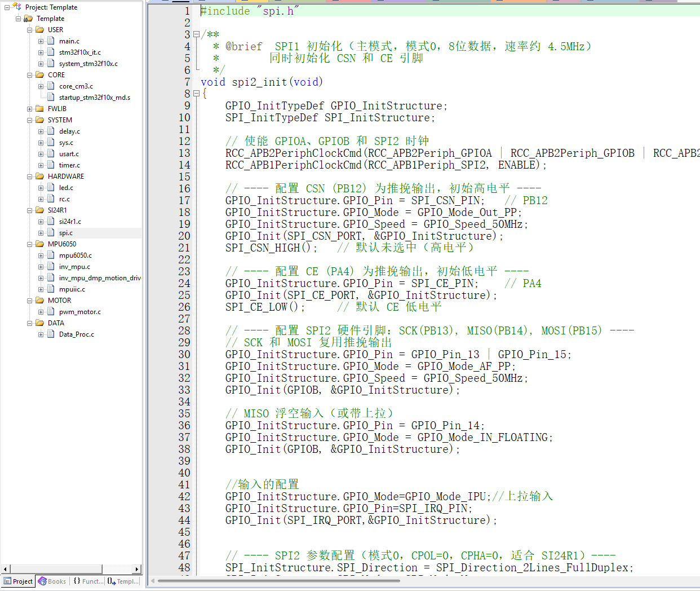Click the DATA group folder icon
This screenshot has width=700, height=591.
point(39,323)
